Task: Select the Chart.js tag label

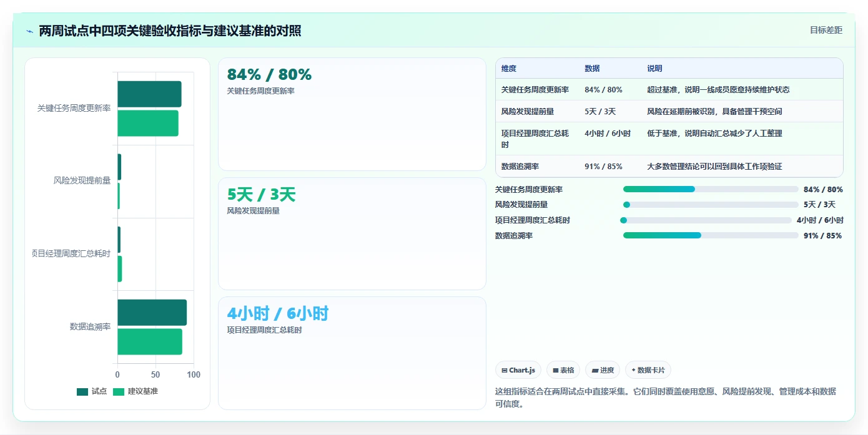Action: pyautogui.click(x=522, y=370)
